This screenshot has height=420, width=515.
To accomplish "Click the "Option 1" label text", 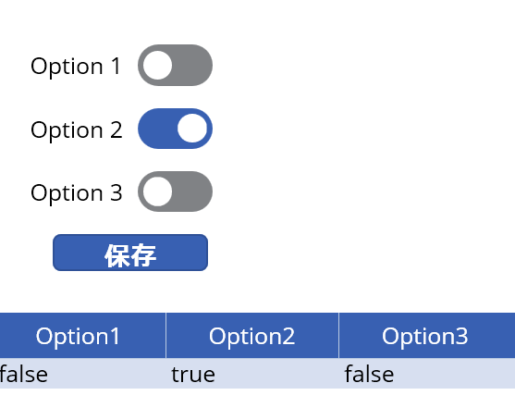I will [x=76, y=67].
